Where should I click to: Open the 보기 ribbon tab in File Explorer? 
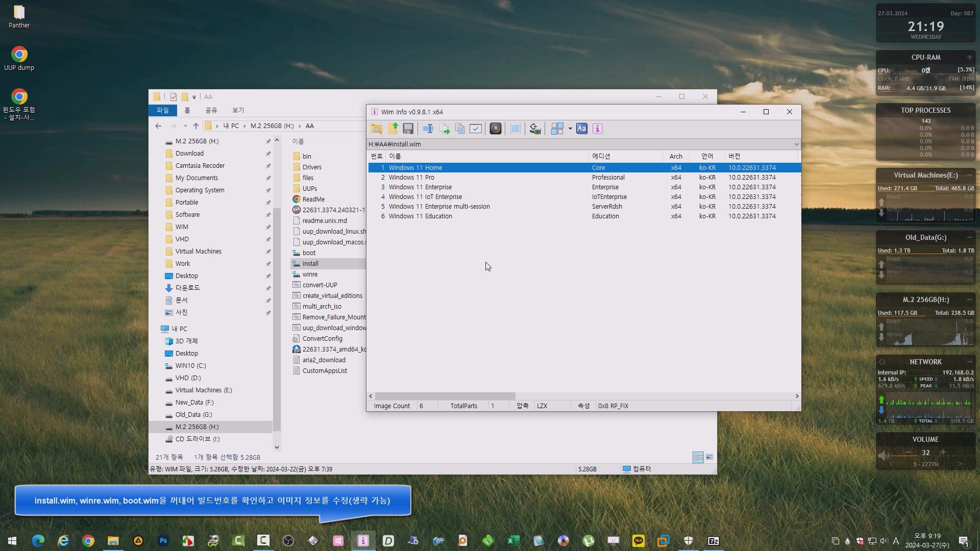pos(238,110)
